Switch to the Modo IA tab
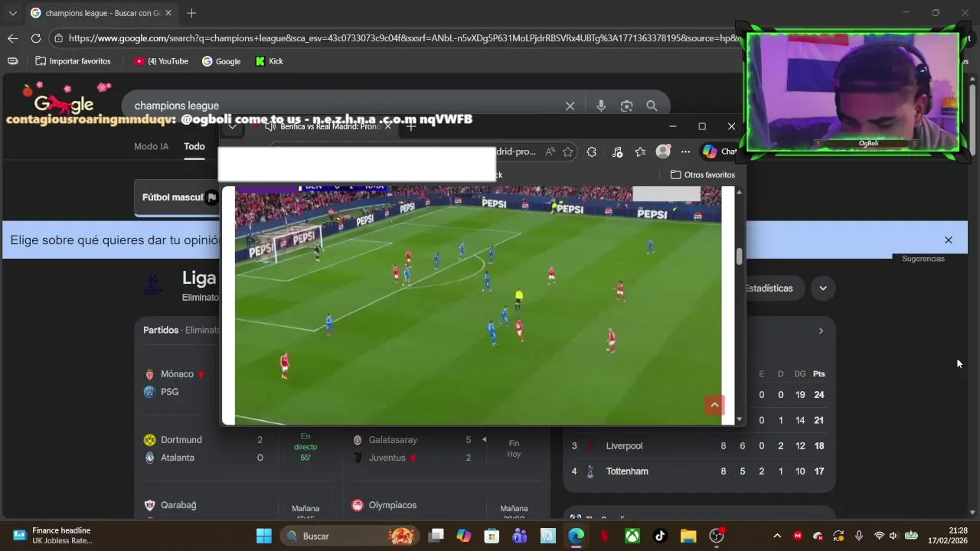This screenshot has width=980, height=551. [151, 146]
